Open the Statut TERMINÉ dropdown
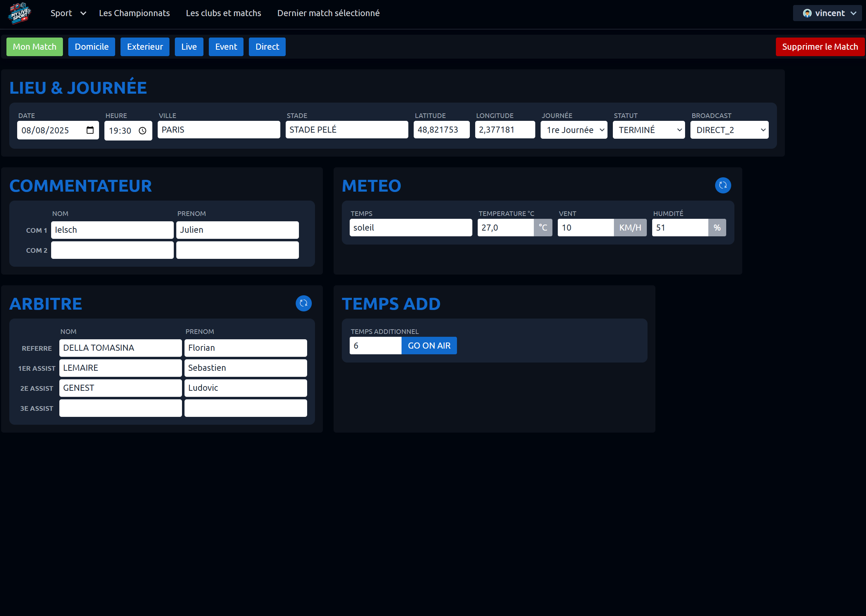Viewport: 866px width, 616px height. (648, 130)
